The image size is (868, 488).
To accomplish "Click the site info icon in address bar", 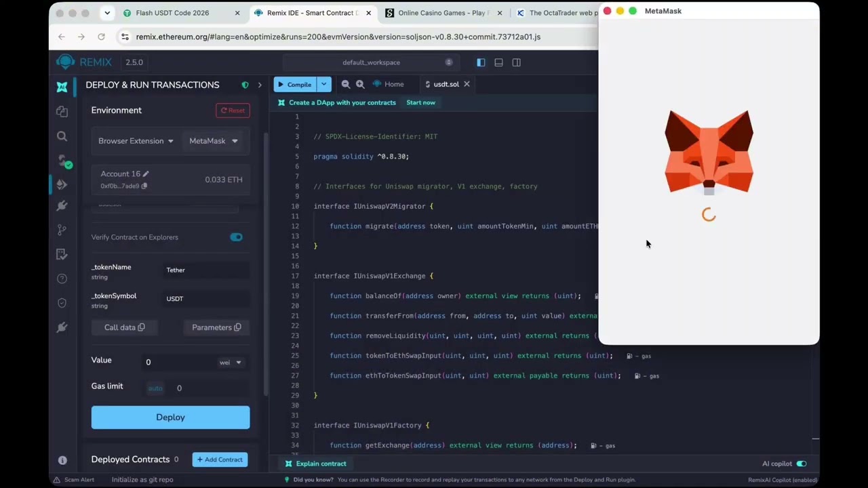I will coord(124,37).
